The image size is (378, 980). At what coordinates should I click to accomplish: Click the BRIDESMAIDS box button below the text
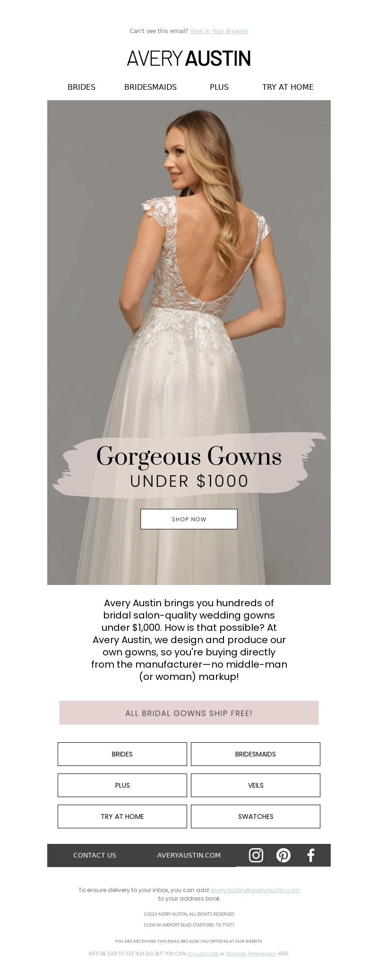coord(256,754)
